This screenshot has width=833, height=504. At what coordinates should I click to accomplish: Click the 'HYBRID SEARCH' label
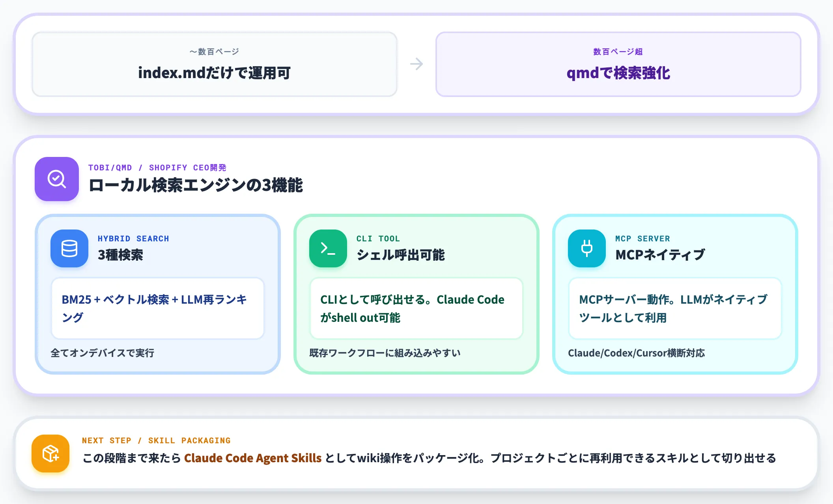click(133, 239)
